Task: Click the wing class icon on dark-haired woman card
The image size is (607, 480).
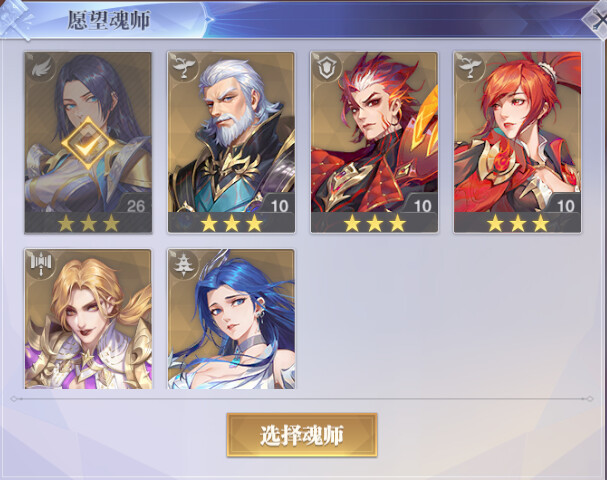Action: (x=41, y=67)
